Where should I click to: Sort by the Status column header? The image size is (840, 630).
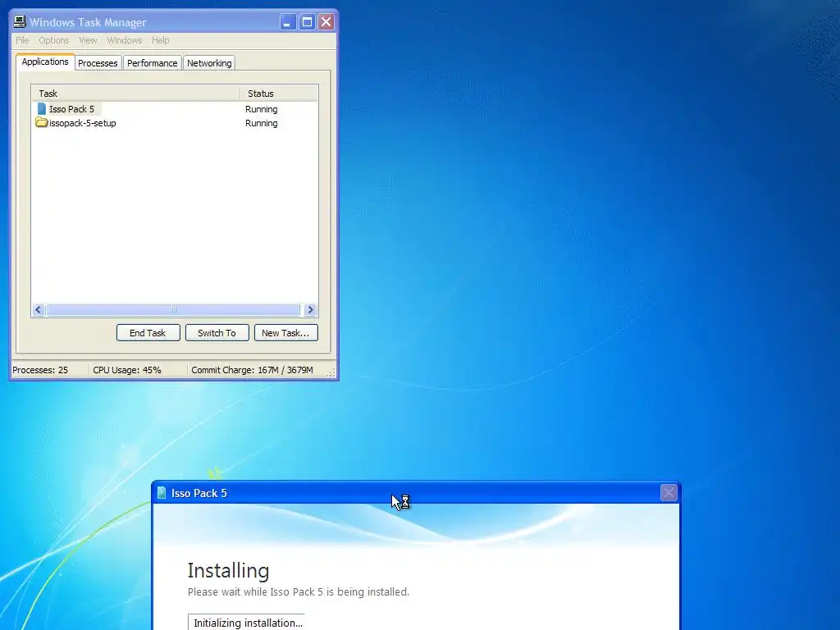[x=279, y=94]
